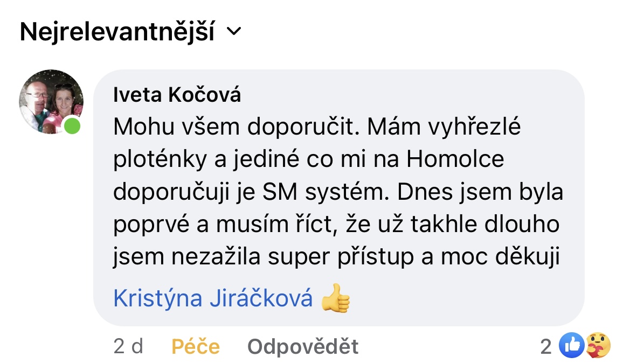Click the thumbs-up emoji in the comment
This screenshot has width=630, height=364.
[x=335, y=298]
